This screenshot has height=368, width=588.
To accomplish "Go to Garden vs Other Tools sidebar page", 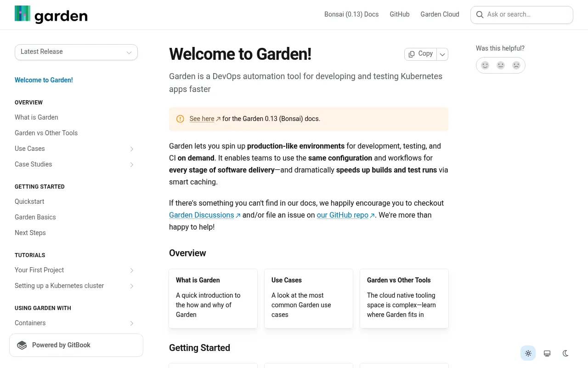I will click(46, 133).
